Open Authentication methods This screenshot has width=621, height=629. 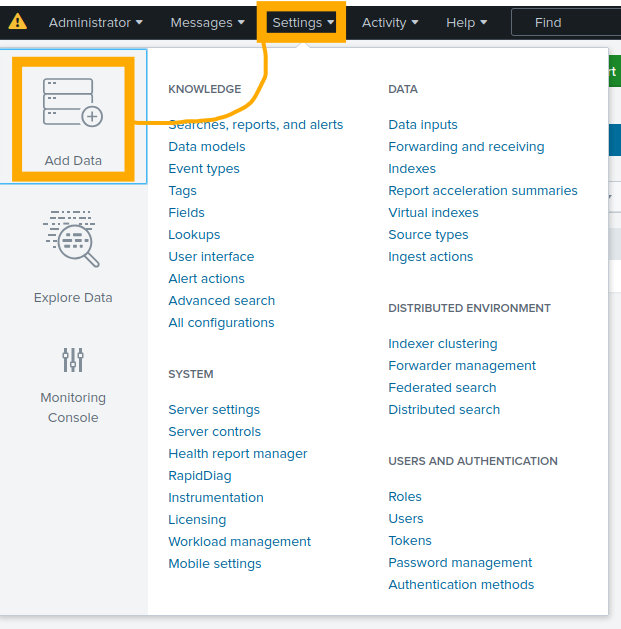click(461, 585)
